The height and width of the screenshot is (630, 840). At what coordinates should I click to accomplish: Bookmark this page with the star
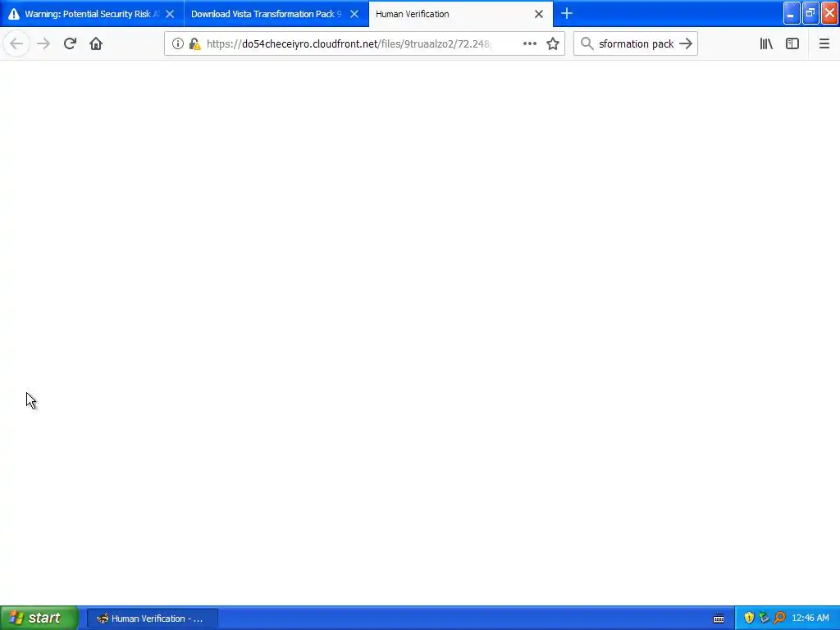(553, 43)
